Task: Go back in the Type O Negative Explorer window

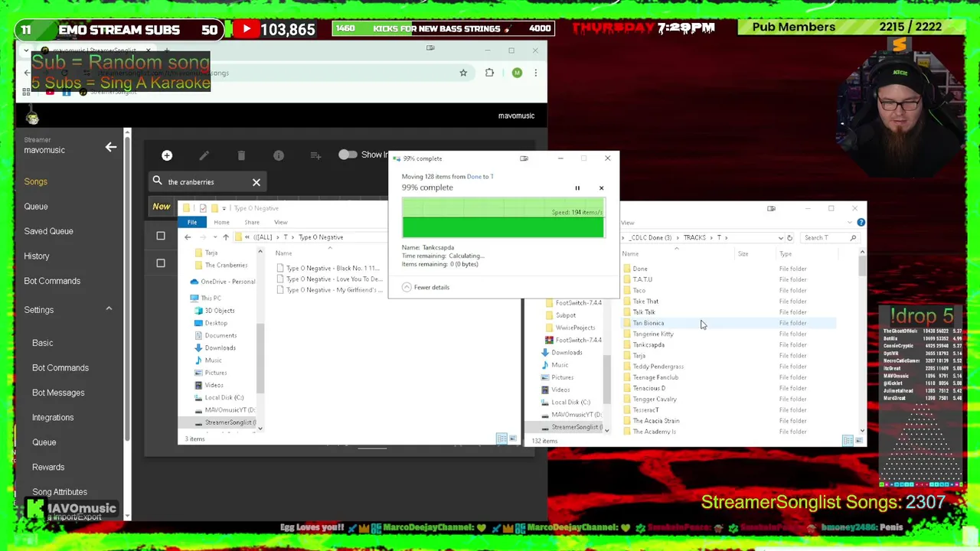Action: click(188, 237)
